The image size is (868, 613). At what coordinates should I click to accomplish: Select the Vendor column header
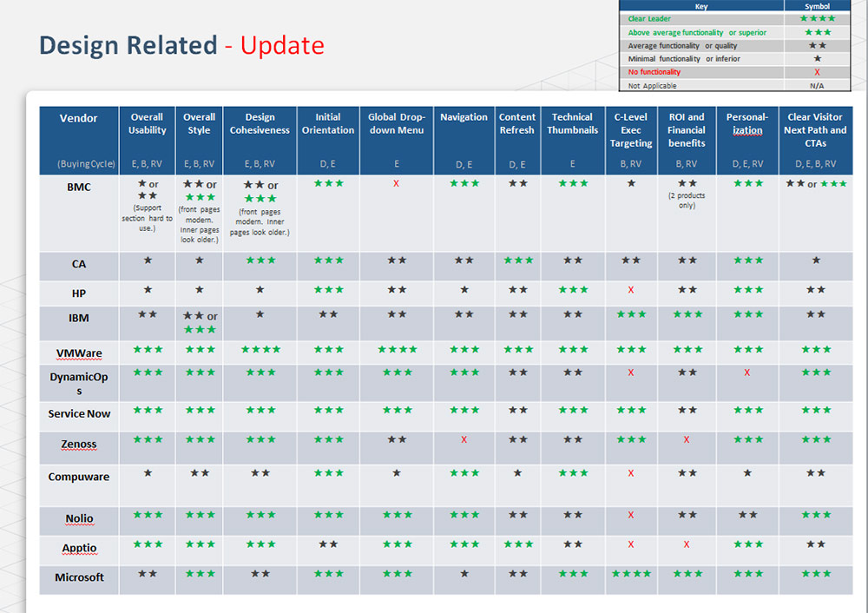click(x=78, y=118)
